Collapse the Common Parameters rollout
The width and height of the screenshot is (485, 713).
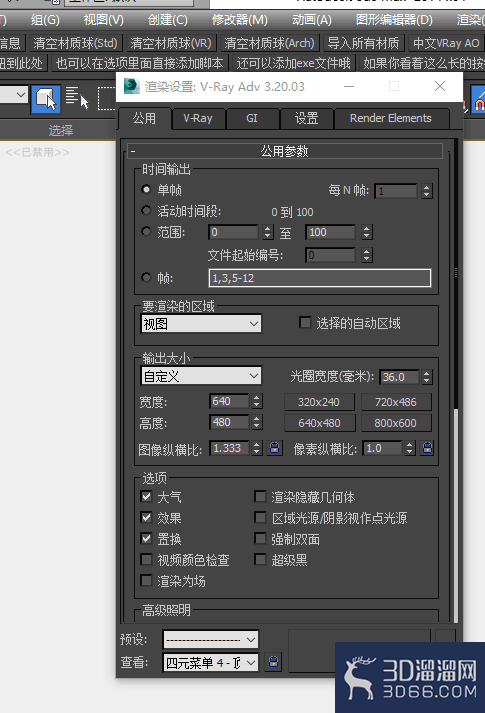(285, 151)
